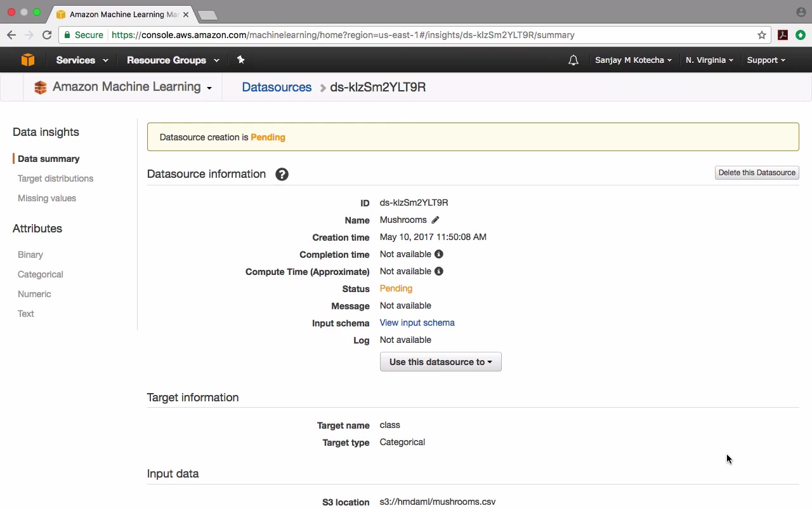The width and height of the screenshot is (812, 508).
Task: Click the help question mark beside Datasource information
Action: (x=282, y=174)
